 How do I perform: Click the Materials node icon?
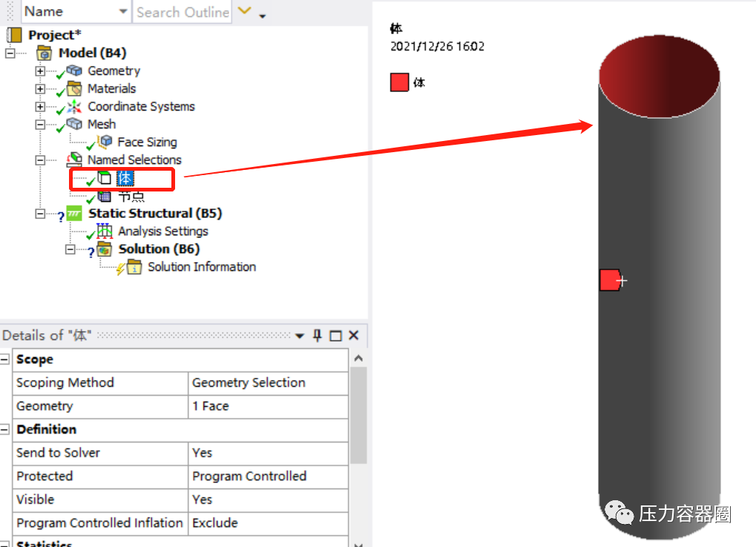[74, 89]
